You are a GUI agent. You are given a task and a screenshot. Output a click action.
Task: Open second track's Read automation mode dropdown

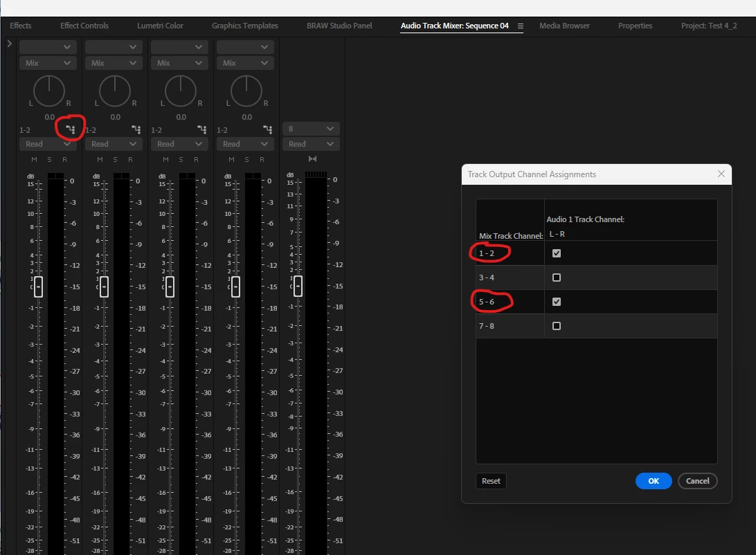pyautogui.click(x=113, y=144)
